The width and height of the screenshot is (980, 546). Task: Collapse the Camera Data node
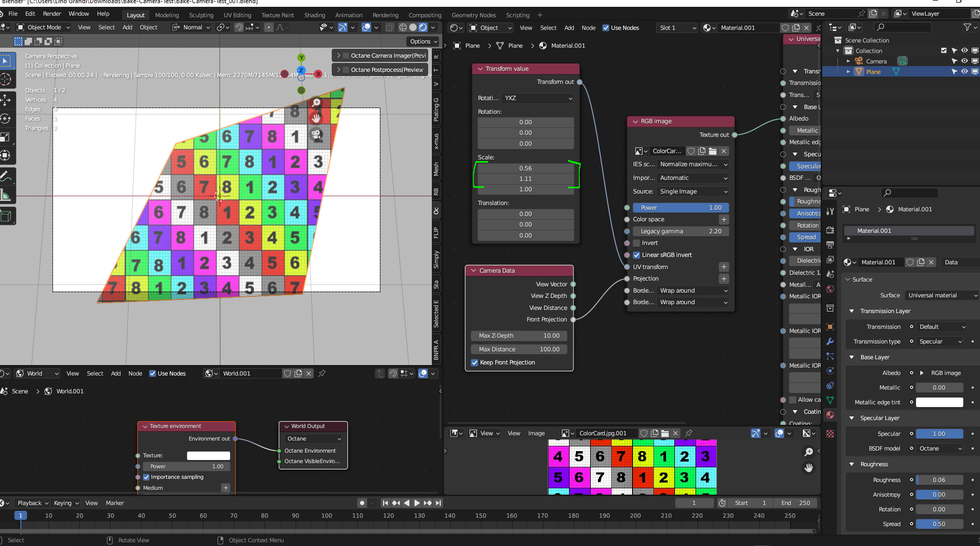tap(473, 271)
